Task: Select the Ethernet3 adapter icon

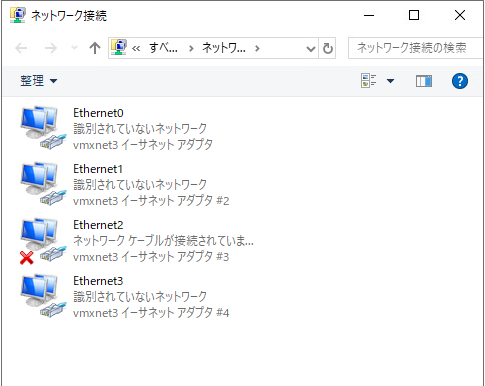Action: click(x=43, y=296)
